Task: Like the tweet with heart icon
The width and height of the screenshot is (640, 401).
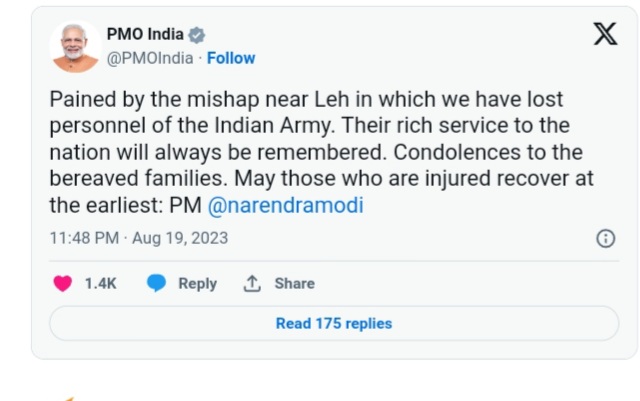Action: click(x=63, y=283)
